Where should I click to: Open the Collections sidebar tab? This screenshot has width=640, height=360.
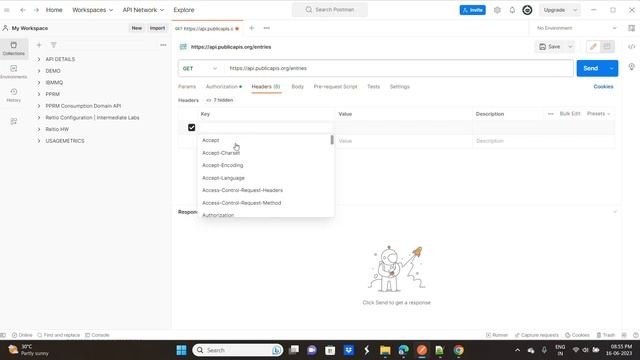coord(13,48)
